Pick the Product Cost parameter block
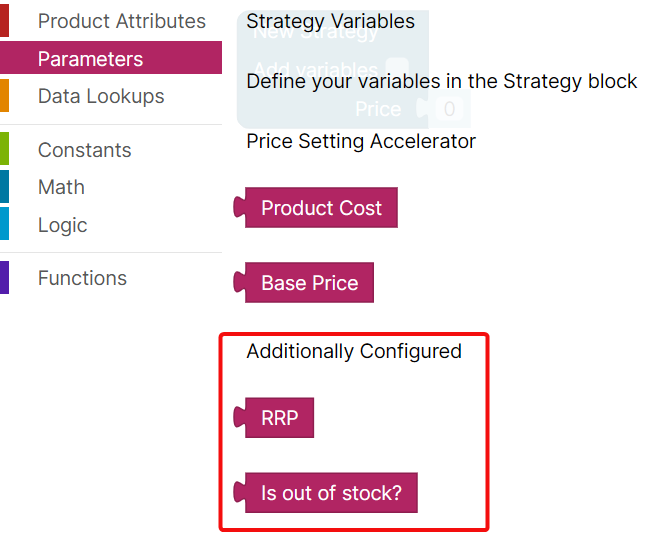This screenshot has height=544, width=653. click(x=321, y=208)
